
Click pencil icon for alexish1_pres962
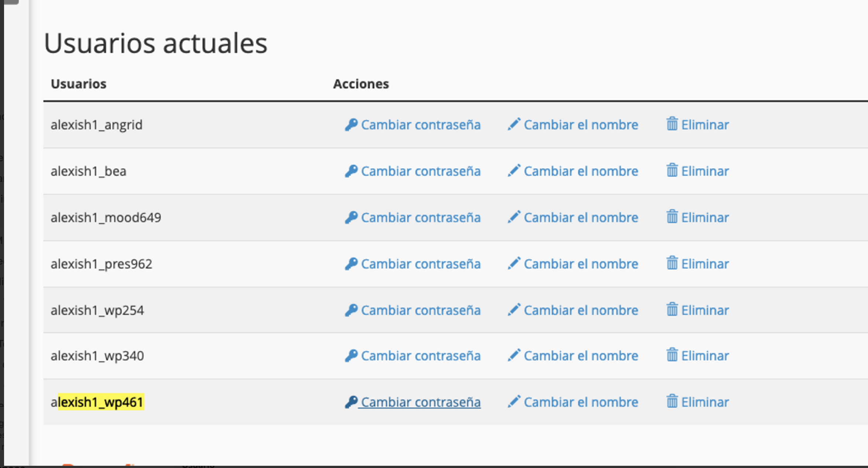(x=514, y=264)
